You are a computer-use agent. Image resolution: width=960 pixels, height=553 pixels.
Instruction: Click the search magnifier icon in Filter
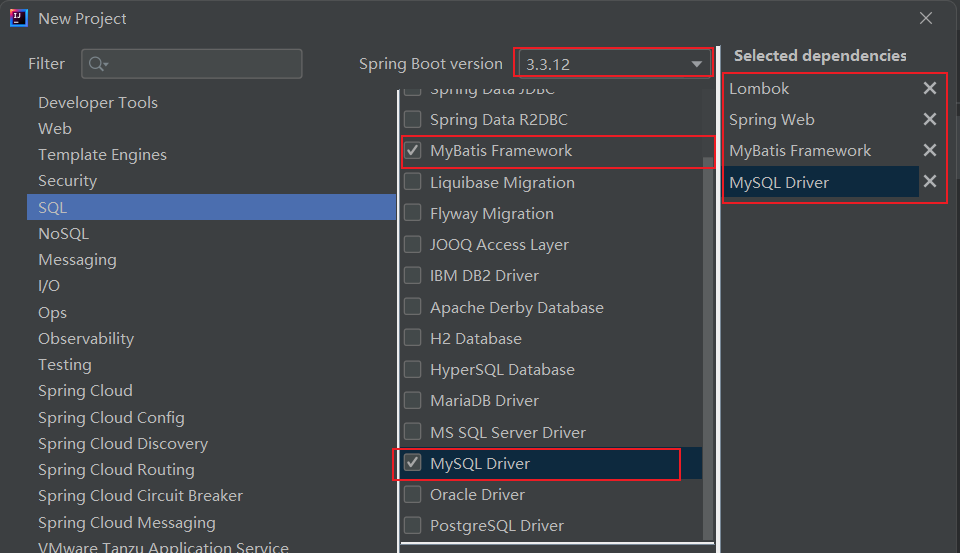click(98, 64)
